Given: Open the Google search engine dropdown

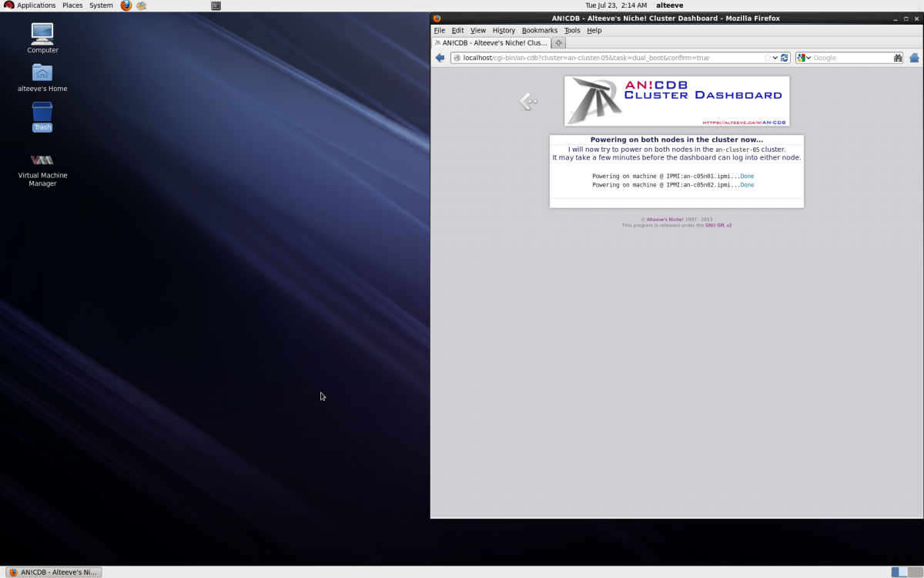Looking at the screenshot, I should click(803, 58).
